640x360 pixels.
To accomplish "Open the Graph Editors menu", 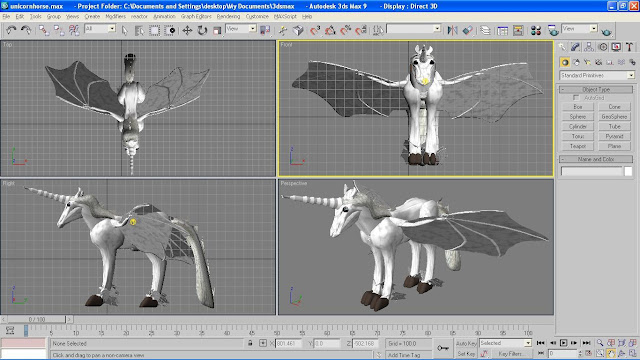I will [196, 17].
